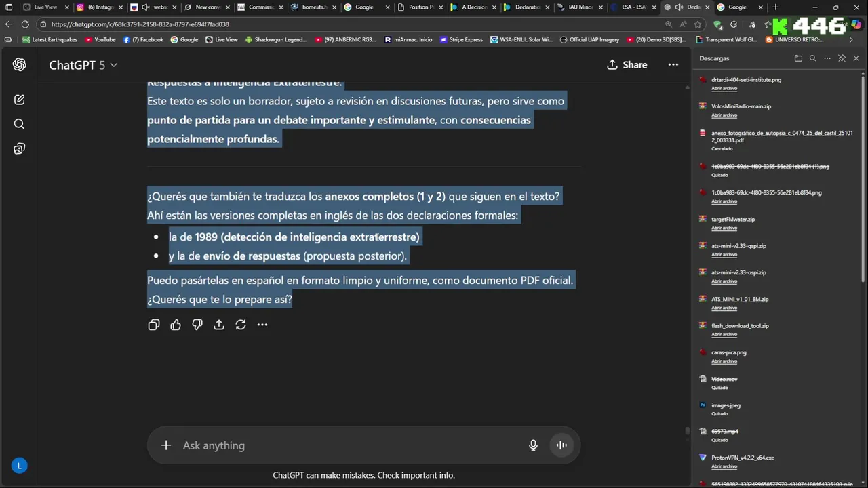Switch to the Position Paper browser tab
The image size is (868, 488).
coord(420,7)
